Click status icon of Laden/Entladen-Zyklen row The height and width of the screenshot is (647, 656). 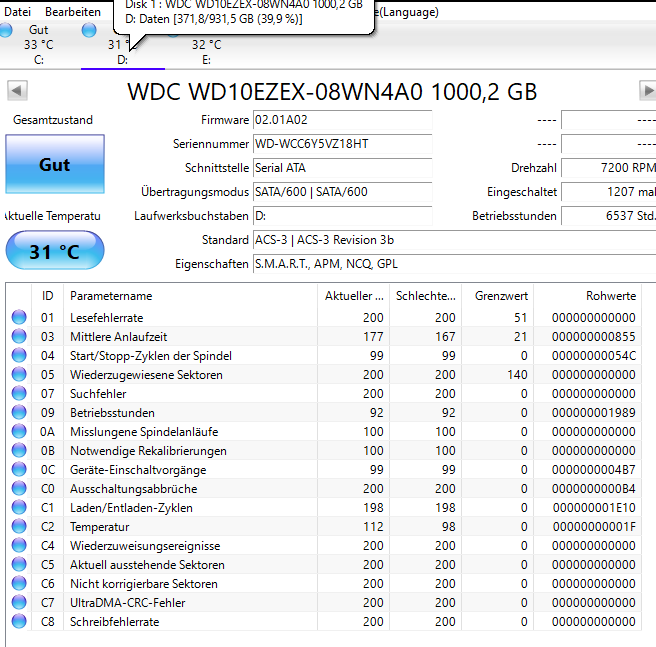point(19,507)
